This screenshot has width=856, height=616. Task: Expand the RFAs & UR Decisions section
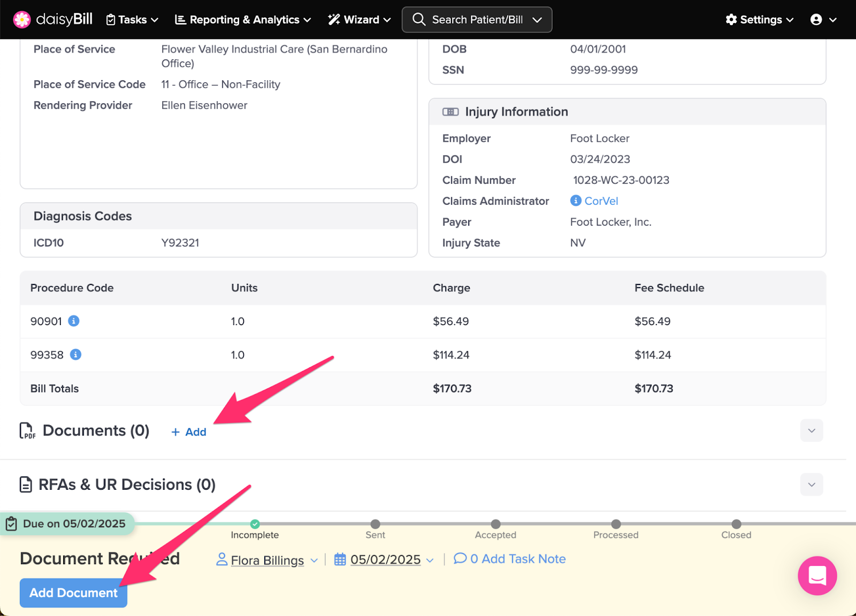(812, 484)
